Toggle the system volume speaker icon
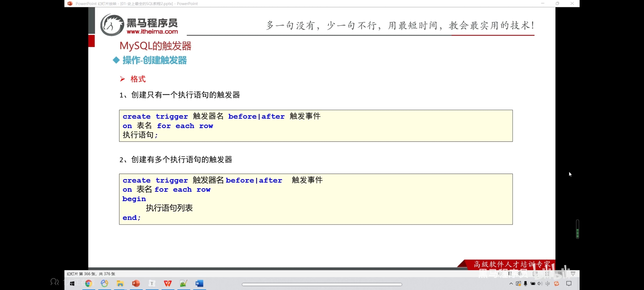644x290 pixels. [540, 284]
